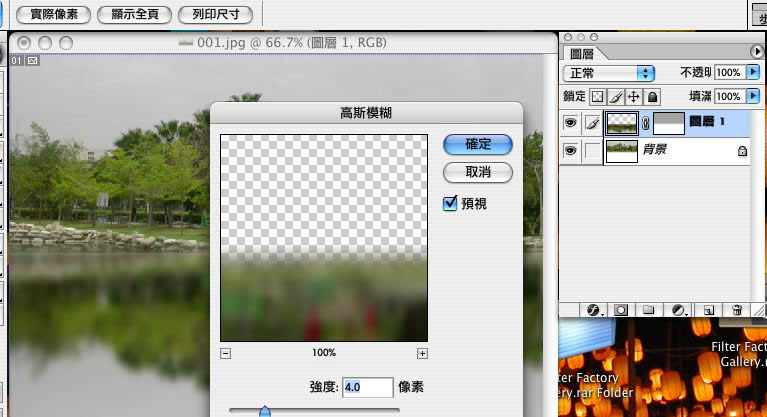Click the lock position move icon
The height and width of the screenshot is (417, 767).
tap(633, 97)
